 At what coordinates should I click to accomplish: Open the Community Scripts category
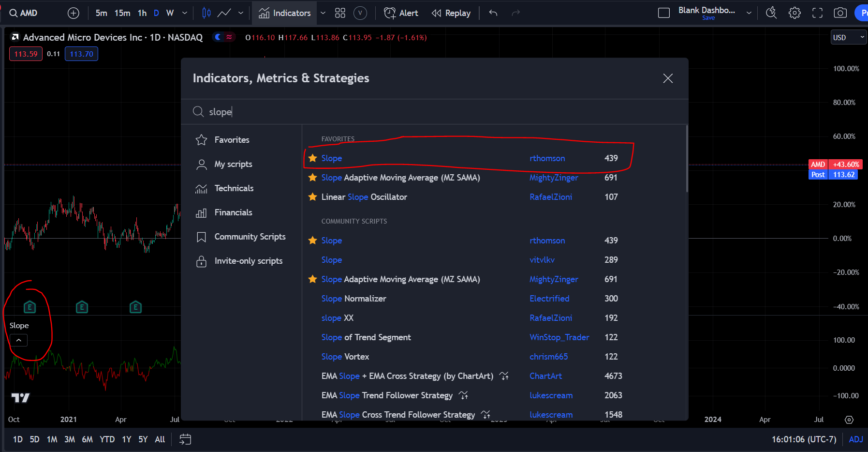241,237
